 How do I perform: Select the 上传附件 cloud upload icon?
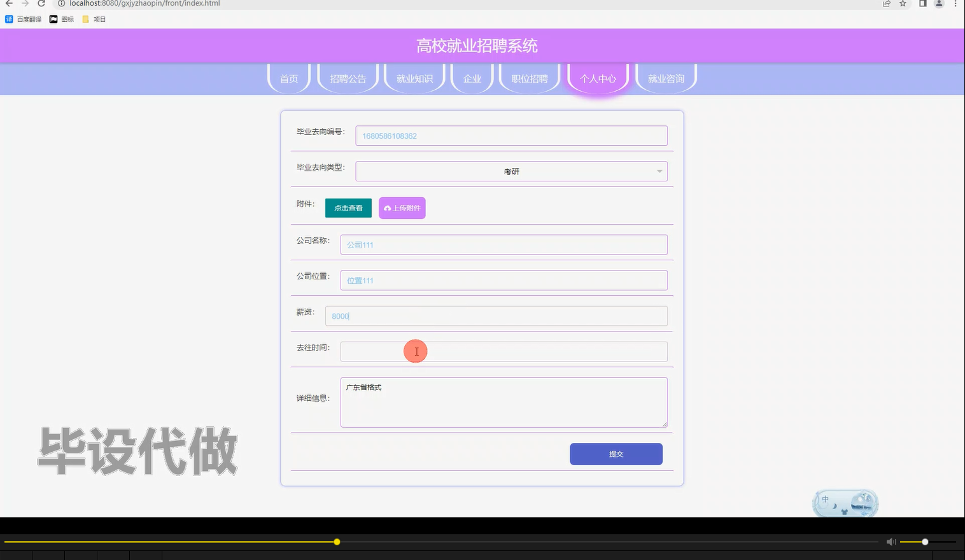388,208
